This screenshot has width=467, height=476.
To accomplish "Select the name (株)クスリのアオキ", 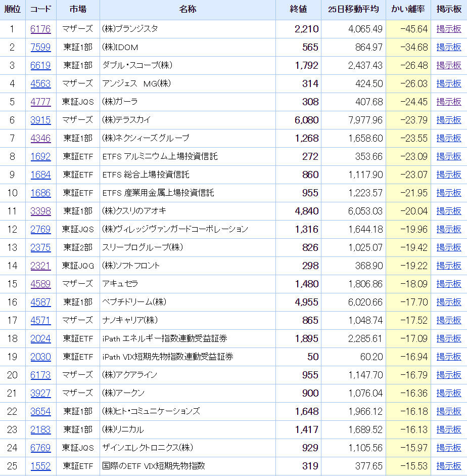I will pyautogui.click(x=134, y=211).
